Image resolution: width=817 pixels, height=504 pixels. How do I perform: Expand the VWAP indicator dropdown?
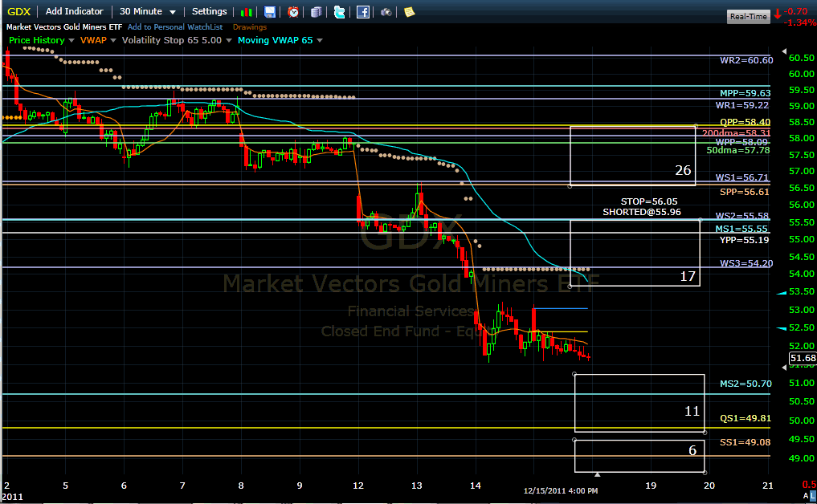113,41
